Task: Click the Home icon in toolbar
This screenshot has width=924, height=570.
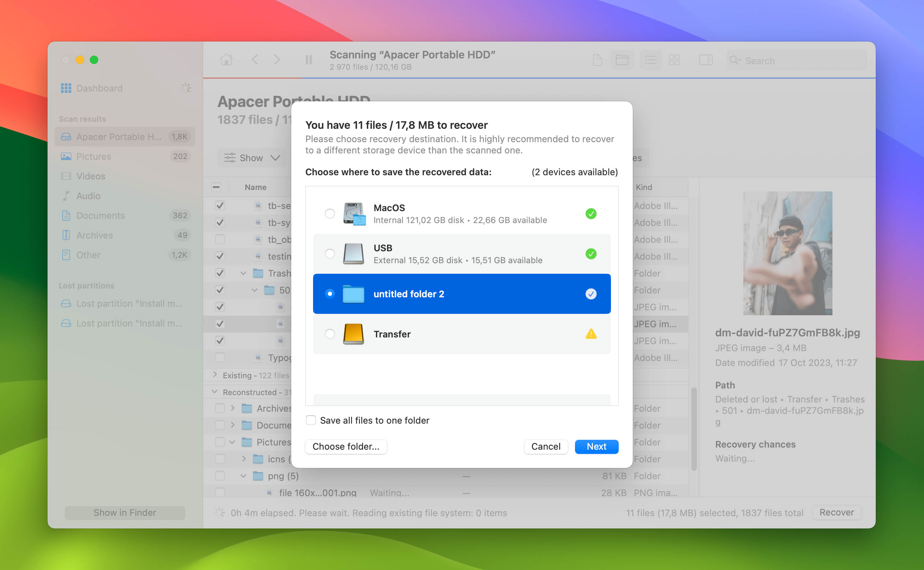Action: [x=226, y=59]
